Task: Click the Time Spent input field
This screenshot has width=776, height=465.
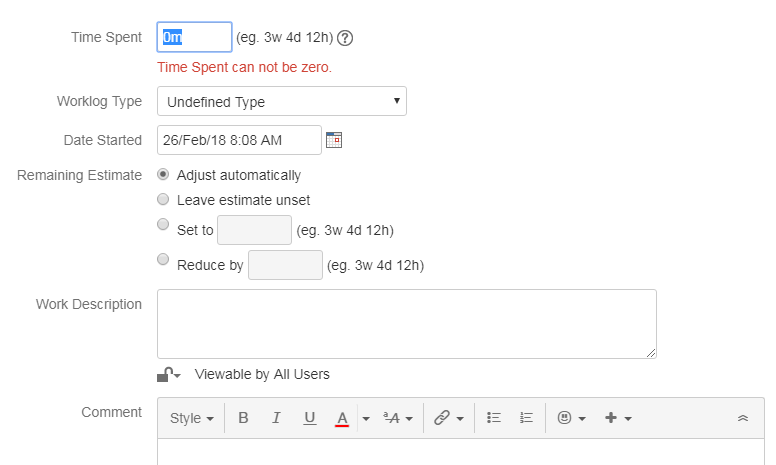Action: [194, 37]
